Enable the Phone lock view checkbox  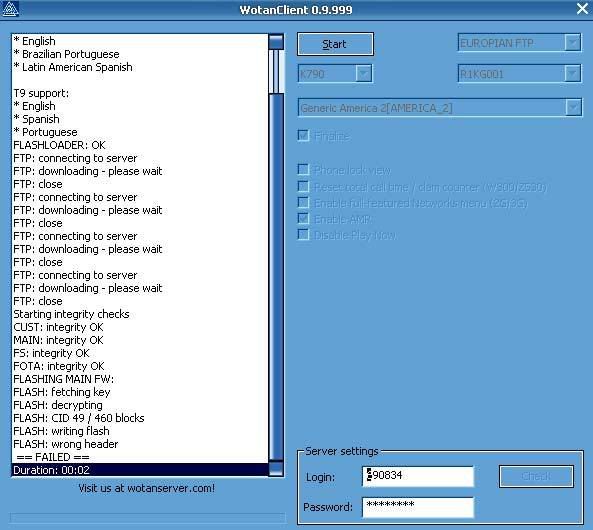(x=303, y=169)
